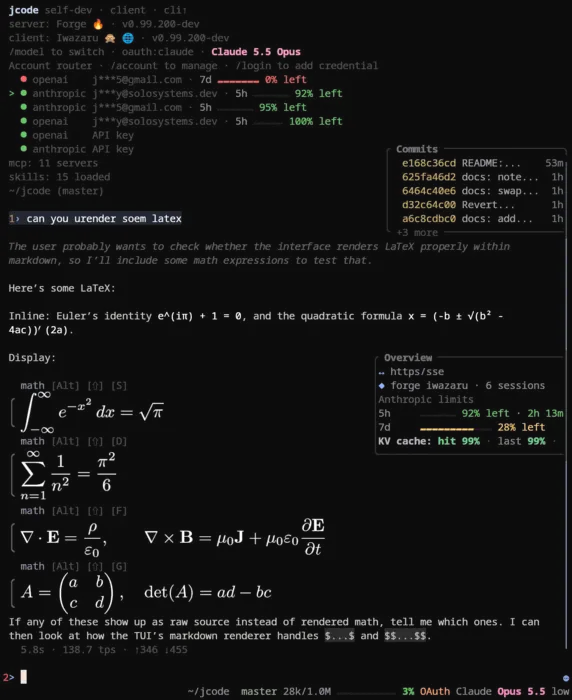Screen dimensions: 572x700
Task: Click the '5.8s · 138.7 tps' stats line
Action: (104, 650)
